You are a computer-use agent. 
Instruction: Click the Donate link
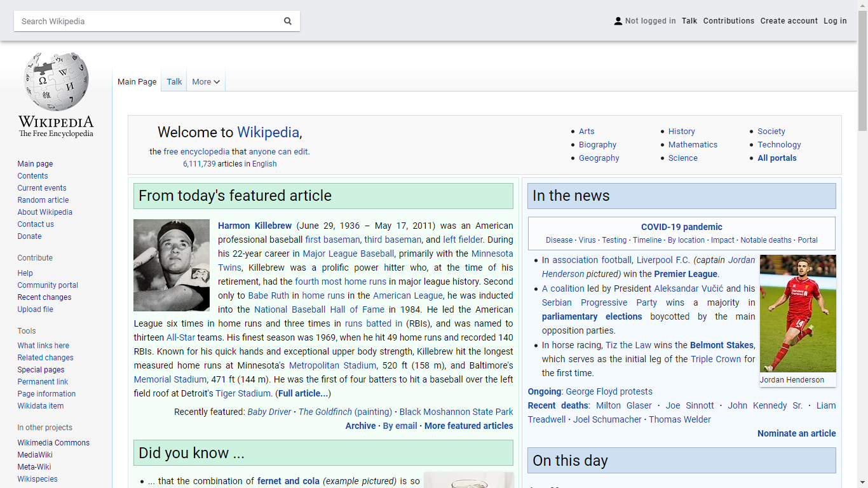(x=29, y=236)
